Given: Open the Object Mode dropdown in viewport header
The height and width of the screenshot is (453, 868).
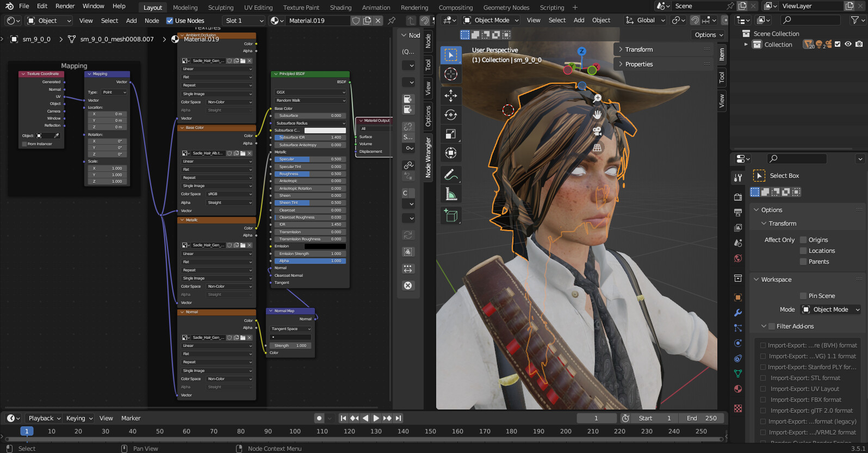Looking at the screenshot, I should coord(491,20).
